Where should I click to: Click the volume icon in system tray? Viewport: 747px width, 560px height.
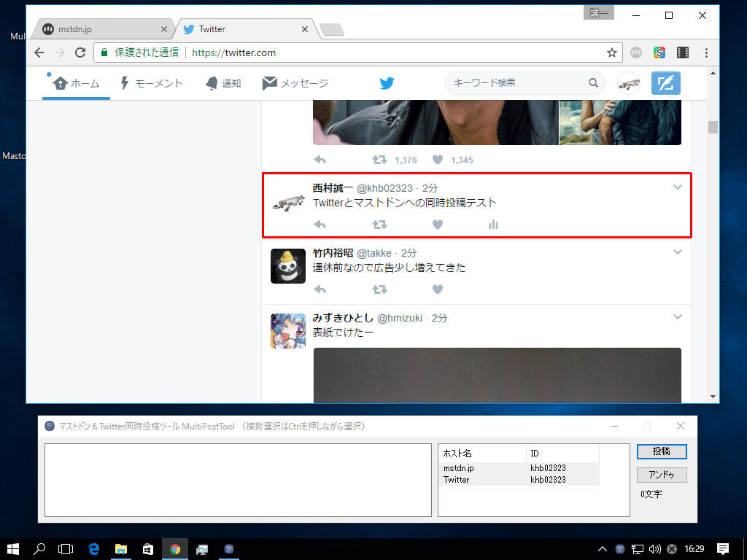tap(654, 549)
